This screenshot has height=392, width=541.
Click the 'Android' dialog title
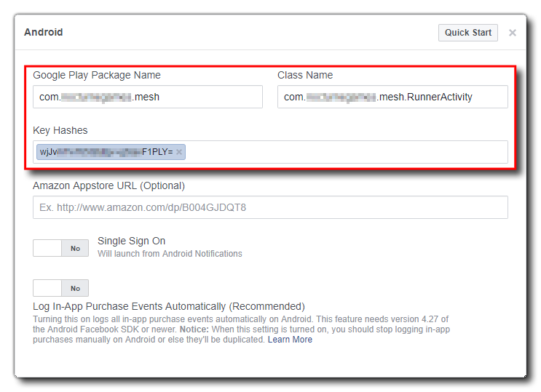[x=44, y=33]
